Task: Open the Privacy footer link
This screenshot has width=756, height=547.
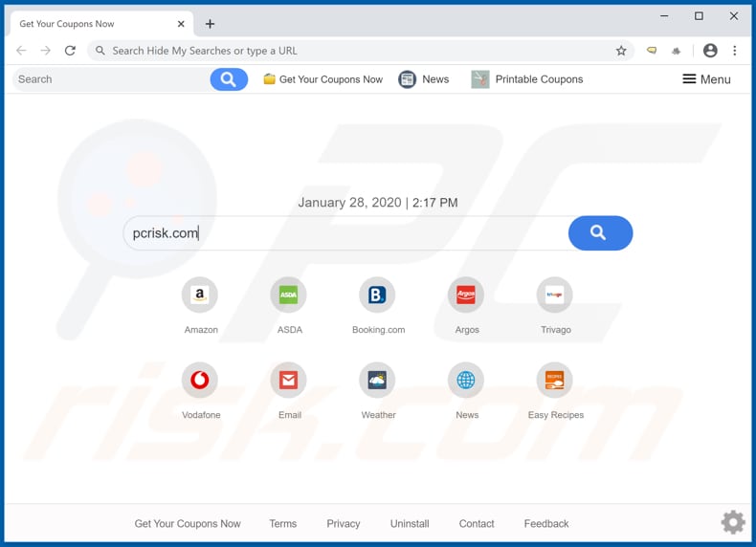Action: coord(344,524)
